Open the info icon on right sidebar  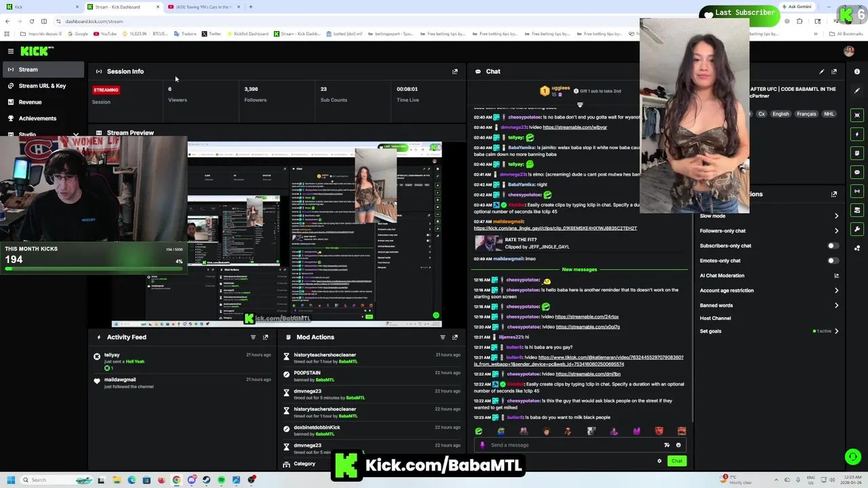click(857, 71)
